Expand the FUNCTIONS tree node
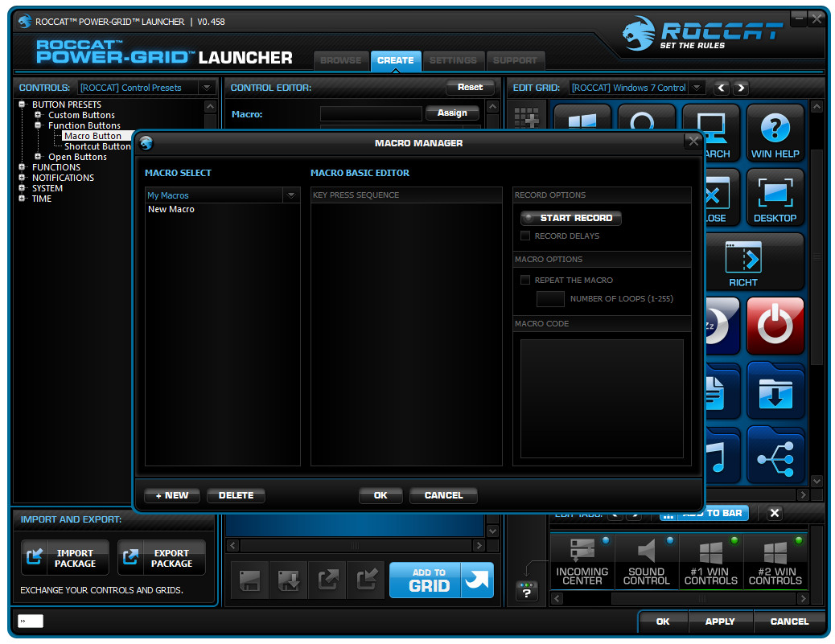 point(22,167)
